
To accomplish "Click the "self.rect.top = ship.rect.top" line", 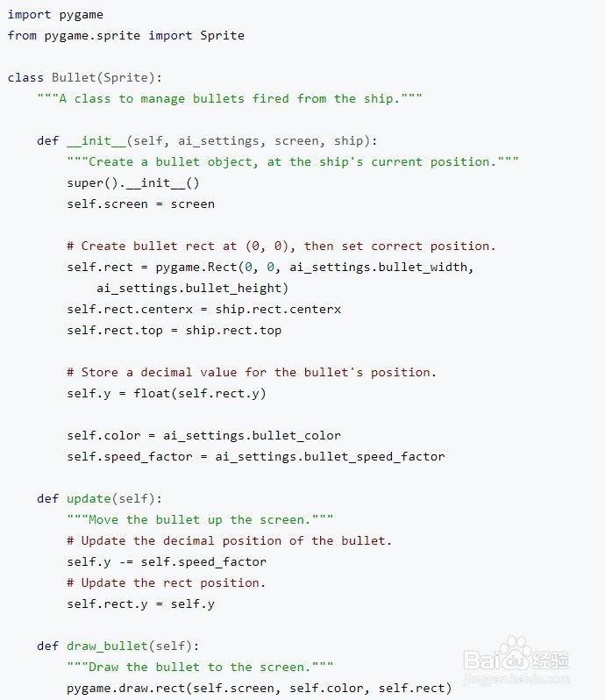I will coord(174,331).
